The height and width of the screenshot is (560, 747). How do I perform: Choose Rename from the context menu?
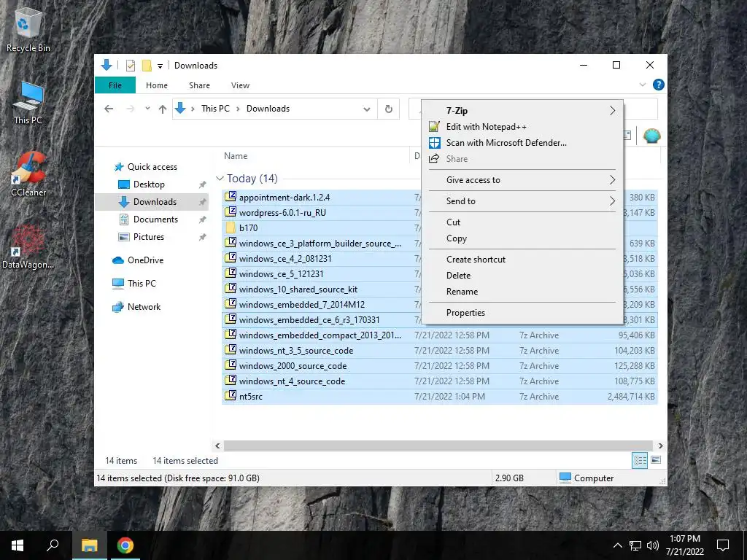pyautogui.click(x=522, y=292)
